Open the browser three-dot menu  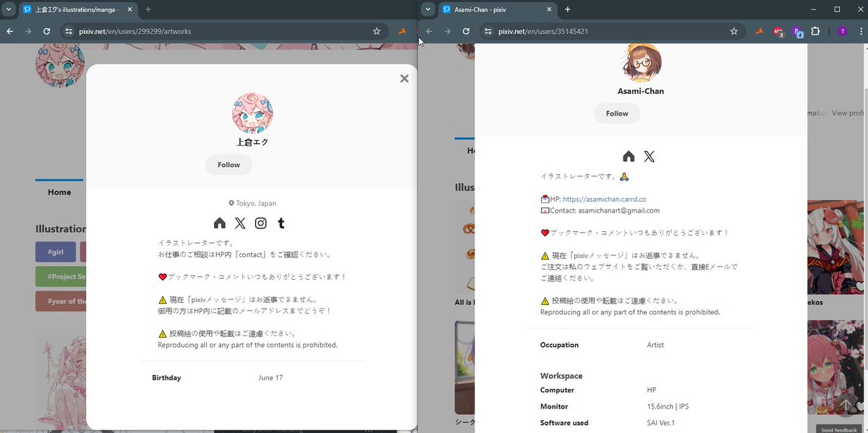point(861,31)
